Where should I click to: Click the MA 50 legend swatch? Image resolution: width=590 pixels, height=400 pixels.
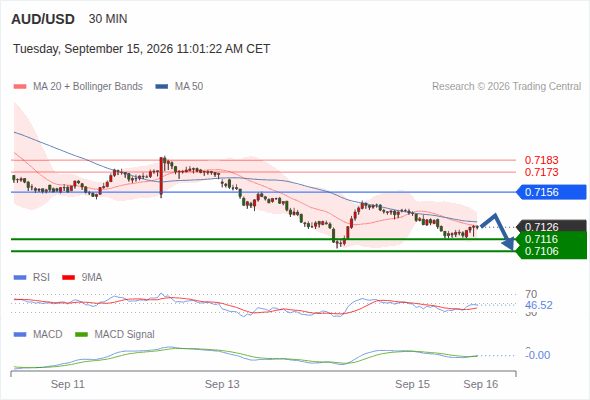pyautogui.click(x=162, y=87)
